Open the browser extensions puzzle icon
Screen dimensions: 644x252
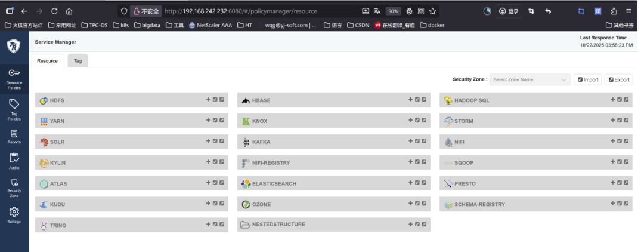point(614,11)
